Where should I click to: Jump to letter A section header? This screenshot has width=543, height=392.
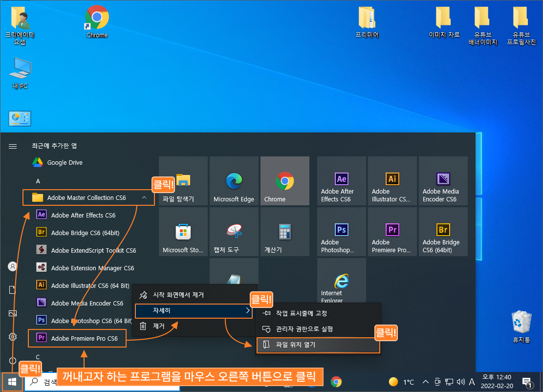(x=38, y=181)
